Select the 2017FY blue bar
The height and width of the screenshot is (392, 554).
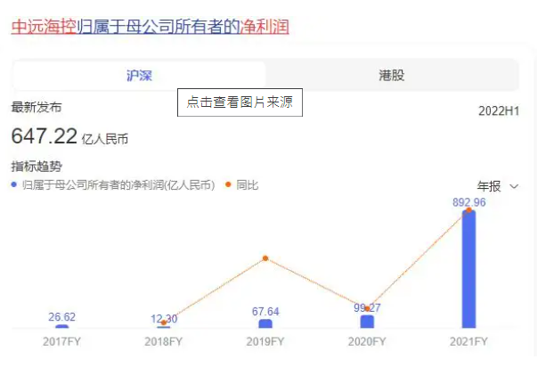61,326
